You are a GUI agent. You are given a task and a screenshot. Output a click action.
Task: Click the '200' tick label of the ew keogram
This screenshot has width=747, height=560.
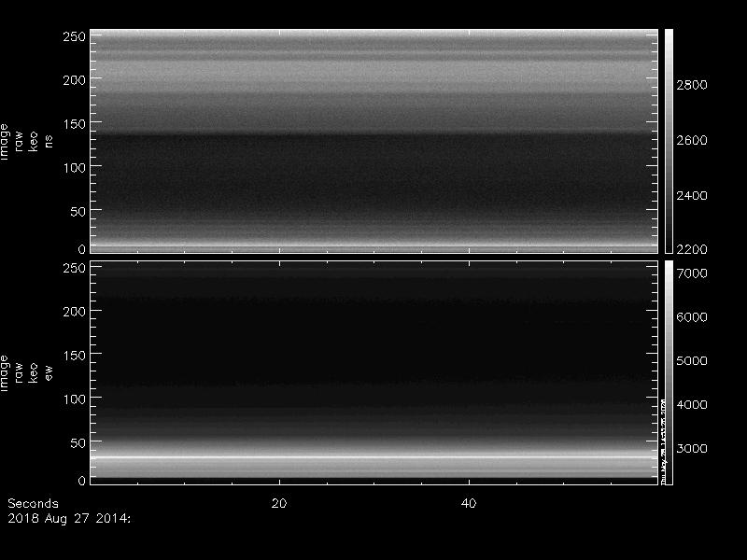[75, 312]
